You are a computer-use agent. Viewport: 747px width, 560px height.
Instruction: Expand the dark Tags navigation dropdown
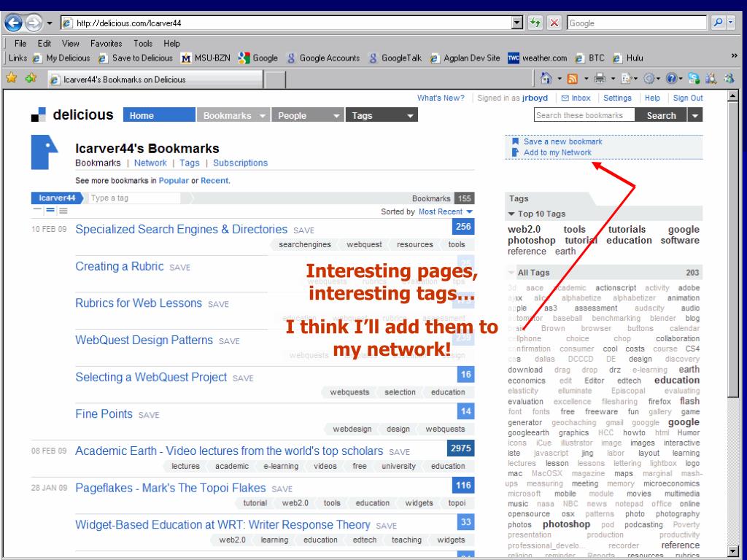(410, 116)
